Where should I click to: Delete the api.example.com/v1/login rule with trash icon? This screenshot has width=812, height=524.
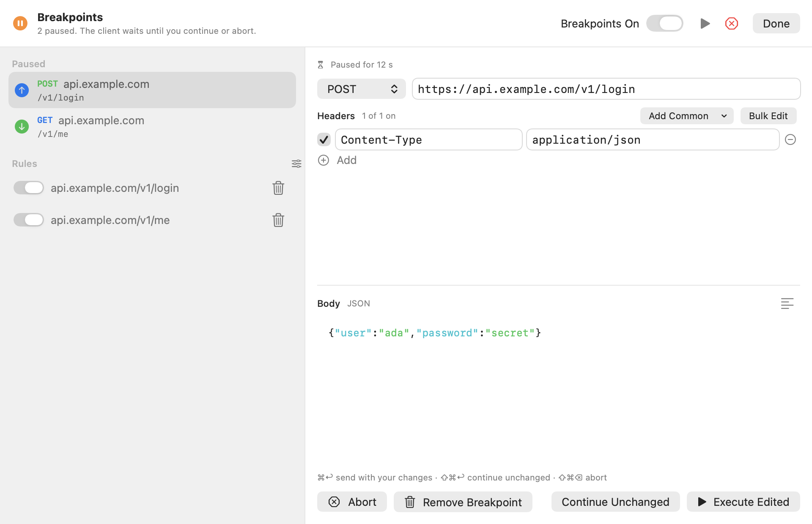(x=278, y=188)
